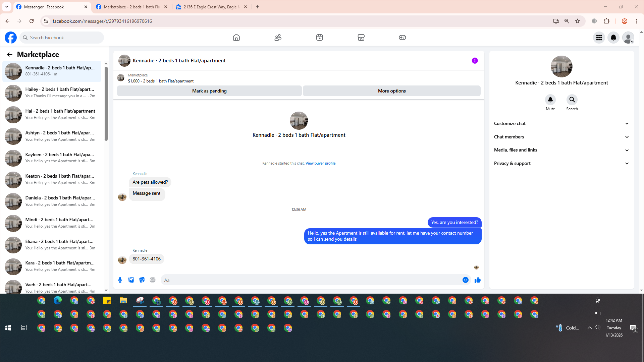
Task: Click the voice clip microphone icon
Action: pos(120,280)
